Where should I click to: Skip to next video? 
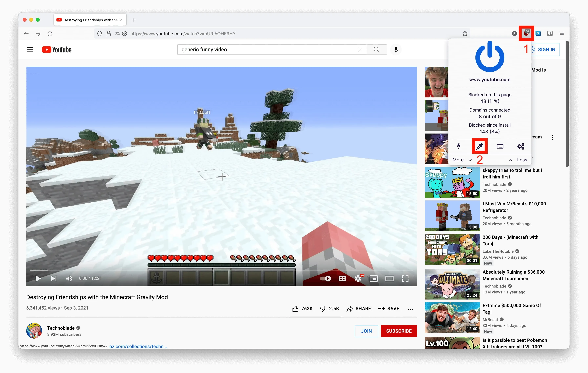click(x=54, y=278)
